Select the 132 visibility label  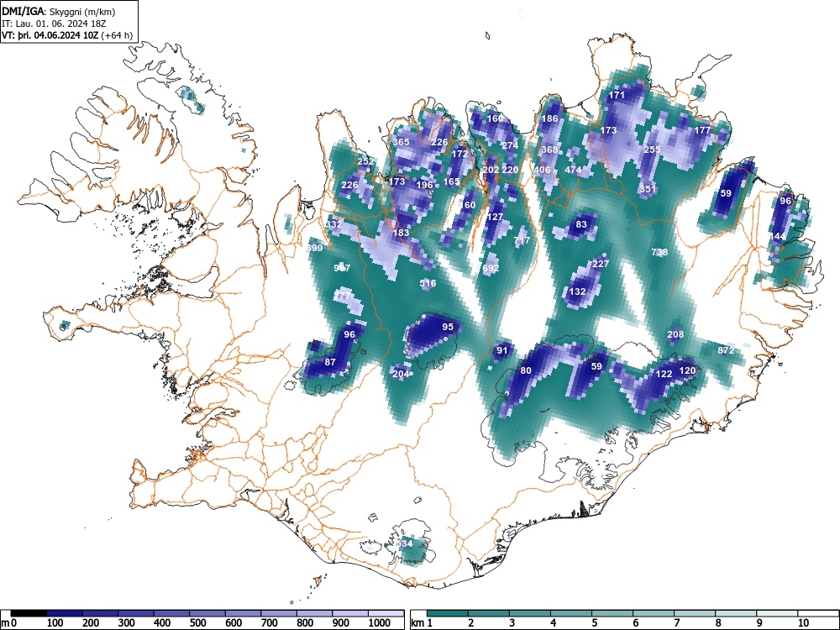pyautogui.click(x=577, y=292)
